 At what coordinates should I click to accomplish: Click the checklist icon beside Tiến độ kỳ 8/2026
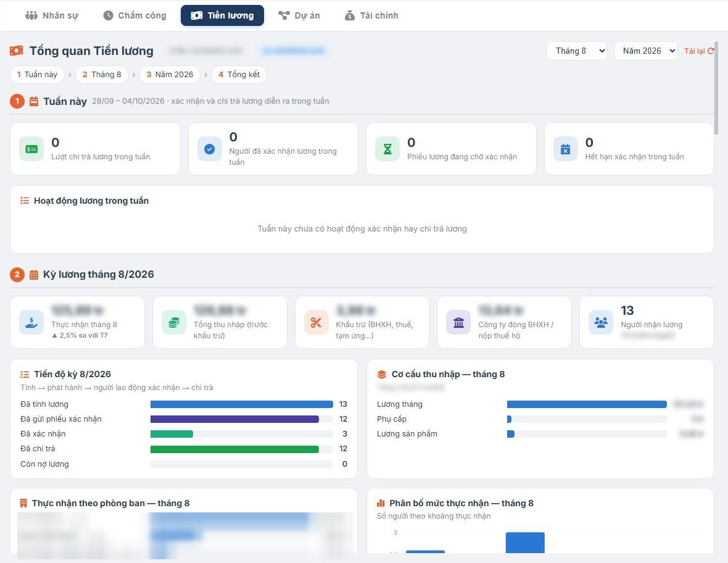(25, 374)
